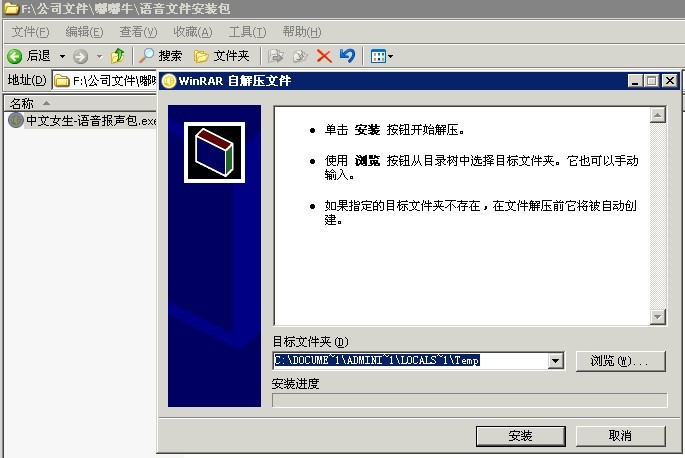
Task: Click the Forward arrow icon
Action: click(80, 56)
